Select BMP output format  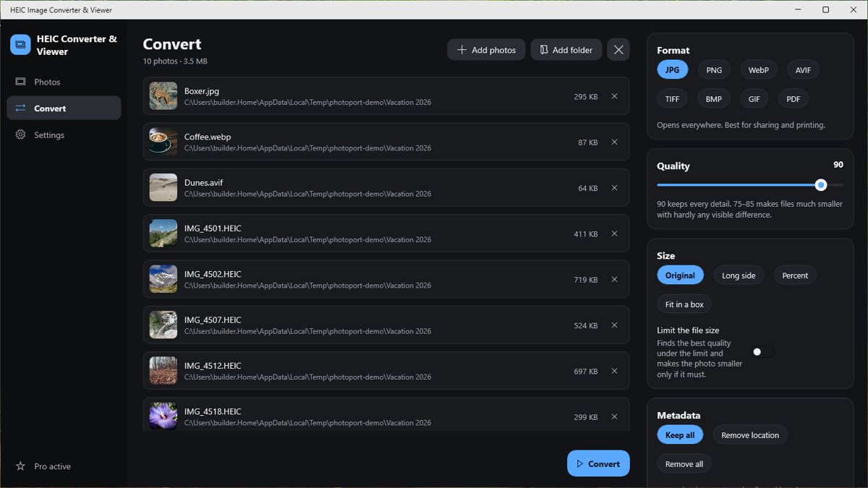point(714,99)
